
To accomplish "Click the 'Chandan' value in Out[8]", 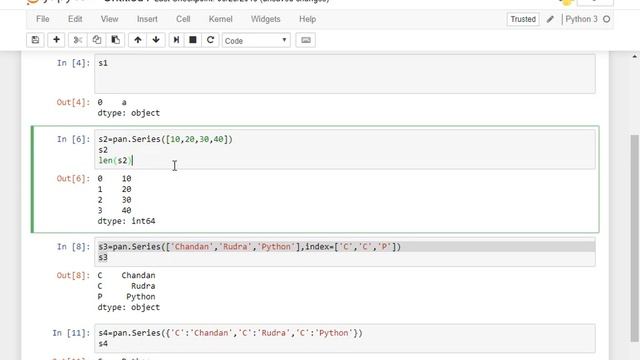I will pos(138,276).
